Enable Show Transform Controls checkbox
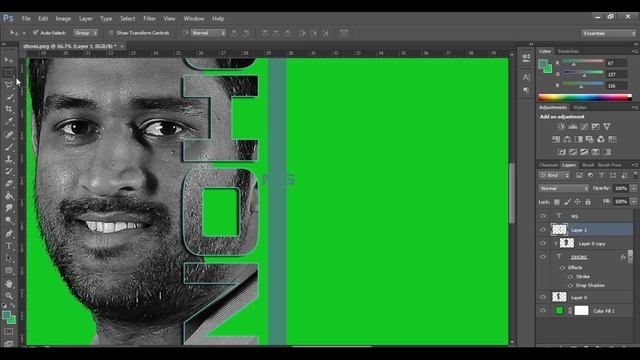This screenshot has height=360, width=640. [x=111, y=33]
